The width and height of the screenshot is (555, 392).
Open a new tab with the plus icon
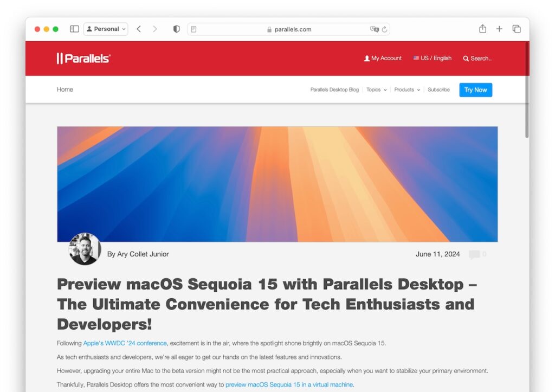click(499, 29)
